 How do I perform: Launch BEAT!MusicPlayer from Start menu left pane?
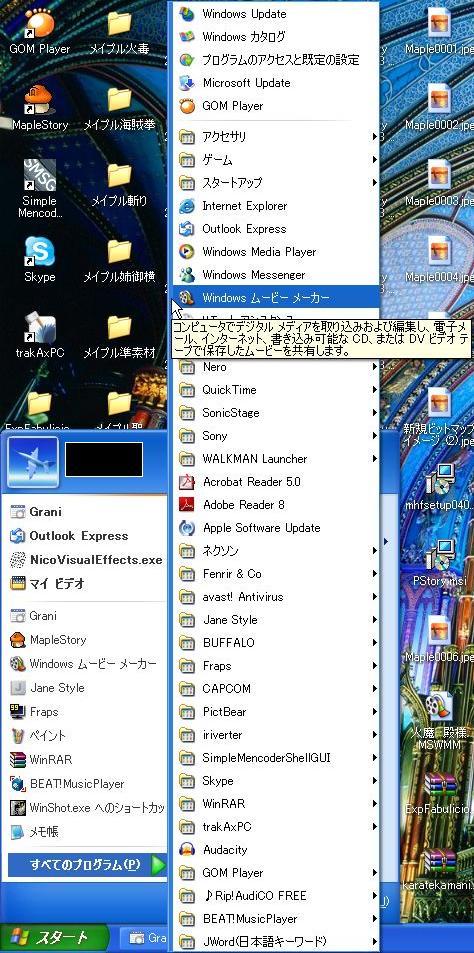[x=86, y=784]
